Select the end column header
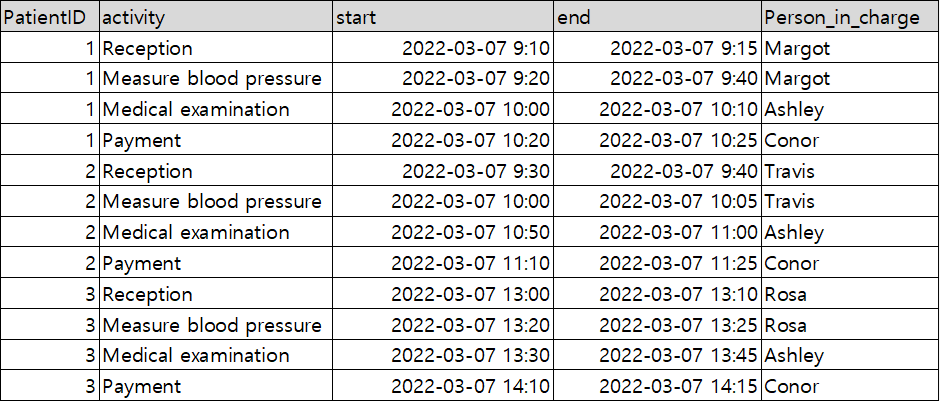940x402 pixels. pyautogui.click(x=656, y=17)
